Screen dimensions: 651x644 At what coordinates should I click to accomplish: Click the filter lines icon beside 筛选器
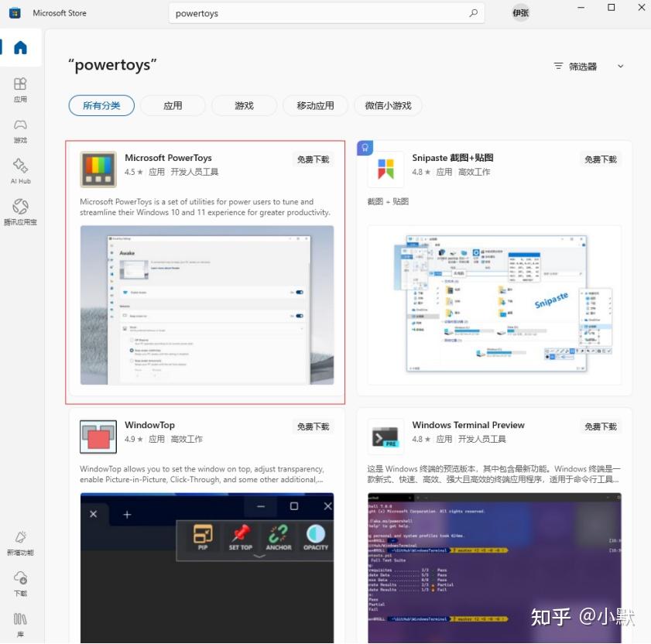[x=558, y=66]
